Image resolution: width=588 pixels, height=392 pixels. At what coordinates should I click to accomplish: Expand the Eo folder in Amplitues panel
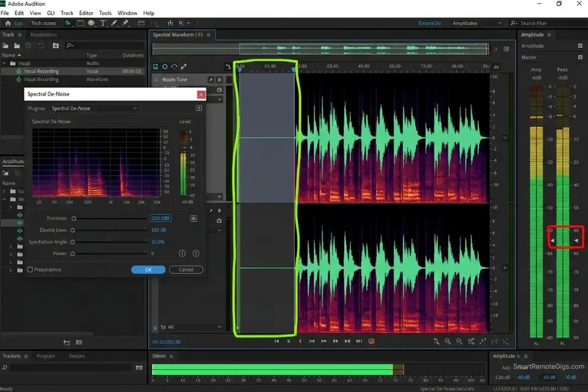[x=4, y=191]
